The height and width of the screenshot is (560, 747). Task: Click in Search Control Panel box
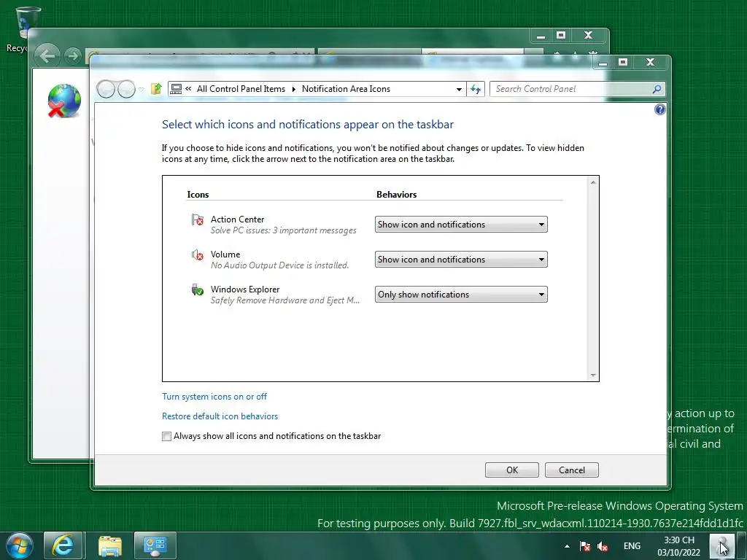click(570, 89)
